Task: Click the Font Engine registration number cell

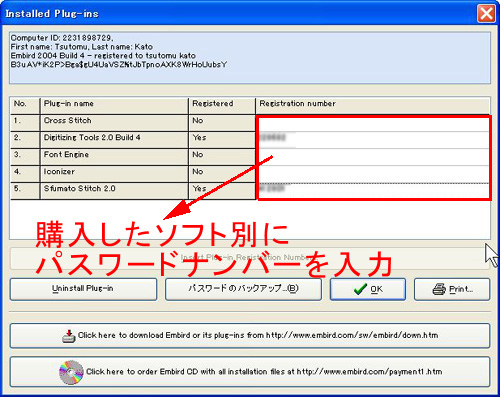Action: click(x=373, y=157)
